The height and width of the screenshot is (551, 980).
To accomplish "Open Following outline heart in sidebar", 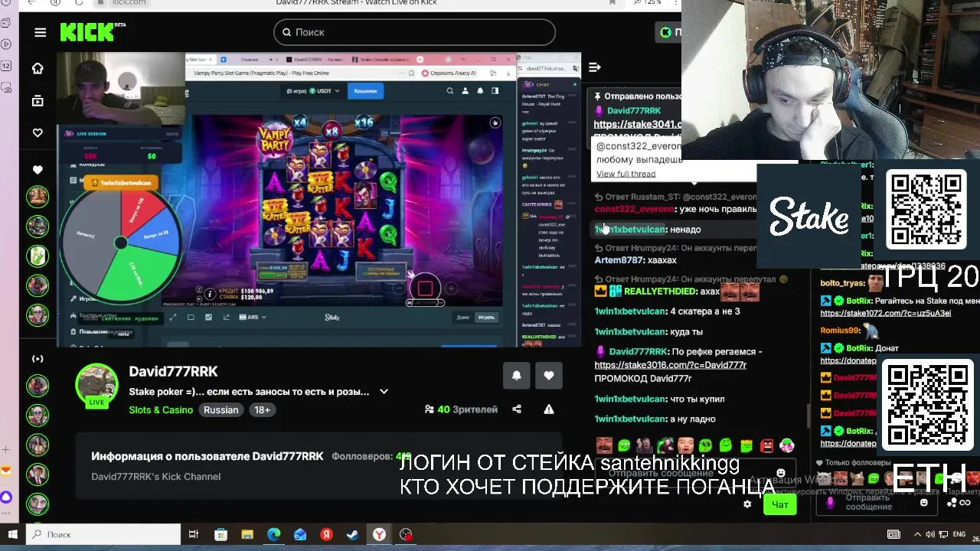I will coord(38,133).
